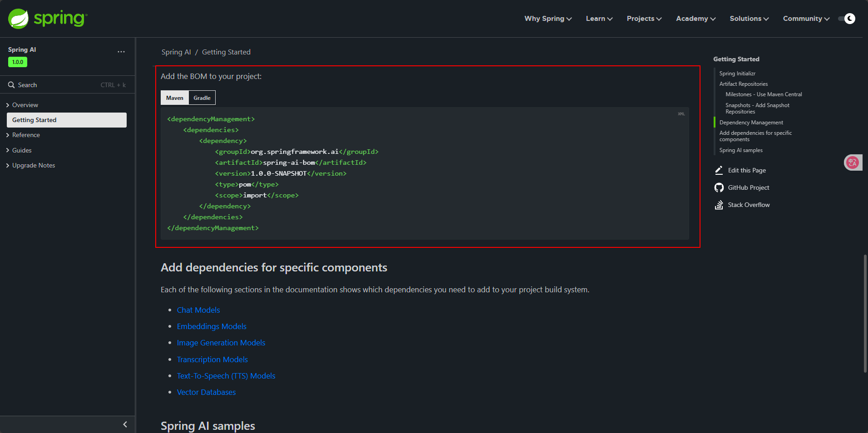
Task: Select Getting Started in the sidebar
Action: (67, 120)
